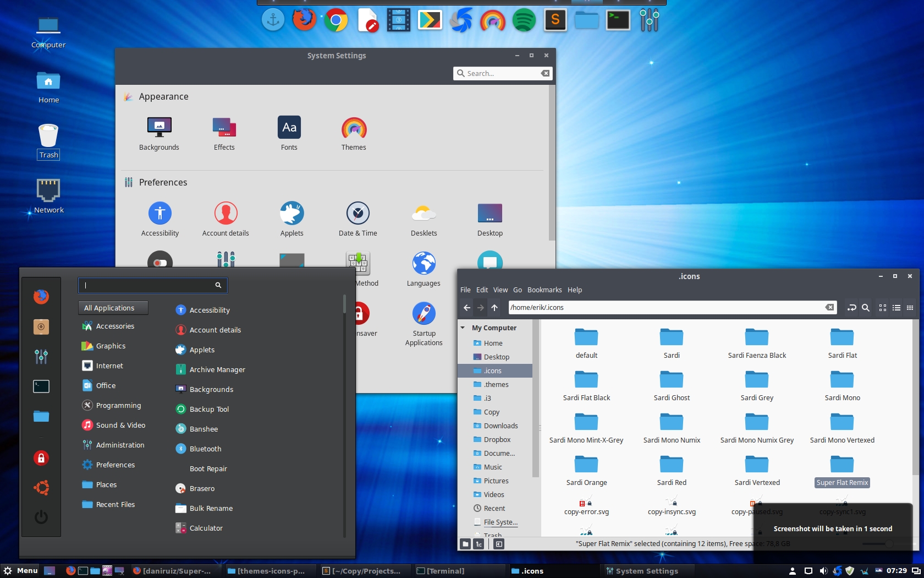924x578 pixels.
Task: Launch Sublime Text from the dock
Action: click(555, 20)
